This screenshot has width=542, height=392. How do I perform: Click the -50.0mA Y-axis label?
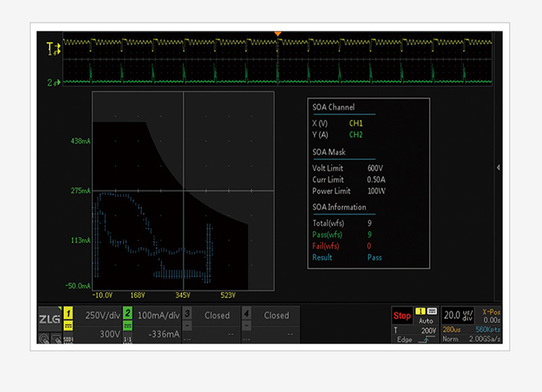(x=78, y=286)
